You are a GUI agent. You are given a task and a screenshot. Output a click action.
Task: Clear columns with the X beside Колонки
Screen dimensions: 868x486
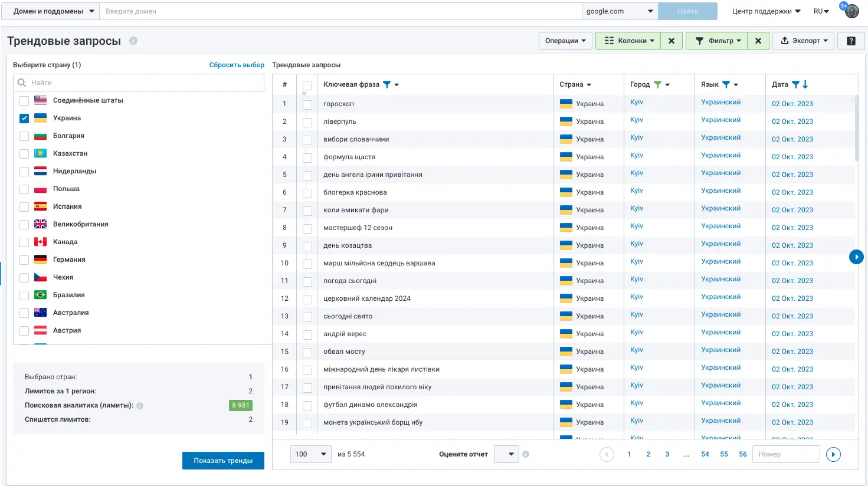pyautogui.click(x=672, y=41)
